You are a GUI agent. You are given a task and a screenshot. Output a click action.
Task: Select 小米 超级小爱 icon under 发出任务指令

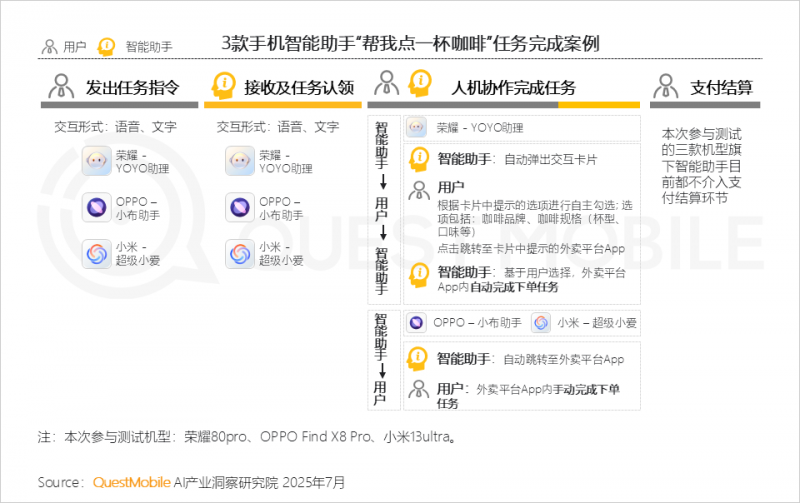[96, 254]
